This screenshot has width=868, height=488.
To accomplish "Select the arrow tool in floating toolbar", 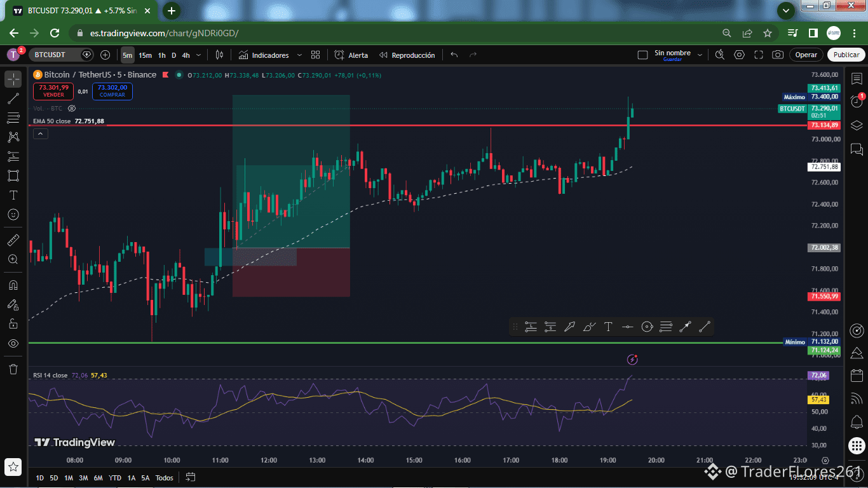I will coord(569,327).
